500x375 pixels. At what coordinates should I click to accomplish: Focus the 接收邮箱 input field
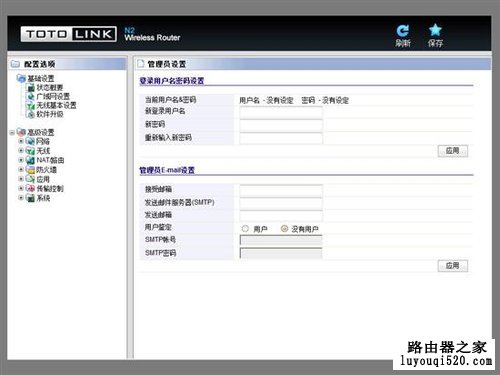pos(281,191)
